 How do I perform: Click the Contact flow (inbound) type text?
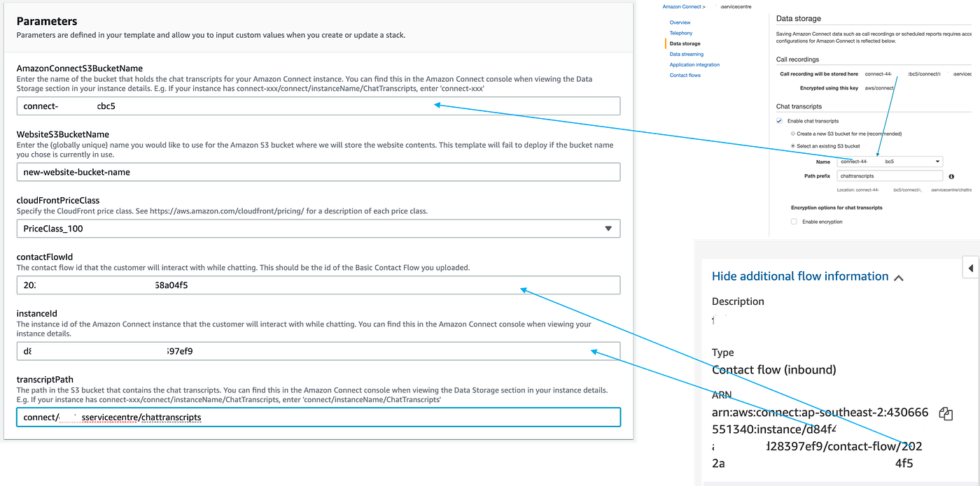coord(773,370)
